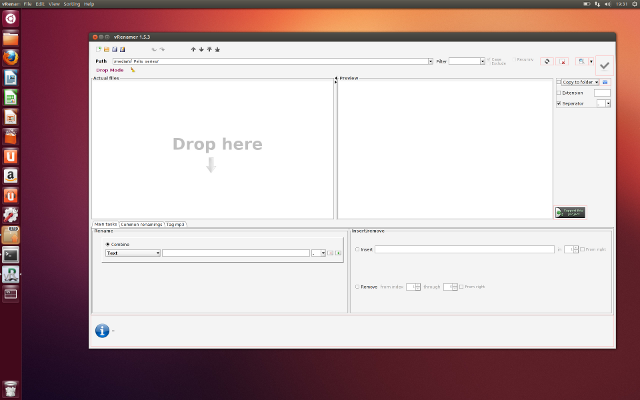Open the Copy to folder dropdown
Screen dimensions: 640x400
596,81
